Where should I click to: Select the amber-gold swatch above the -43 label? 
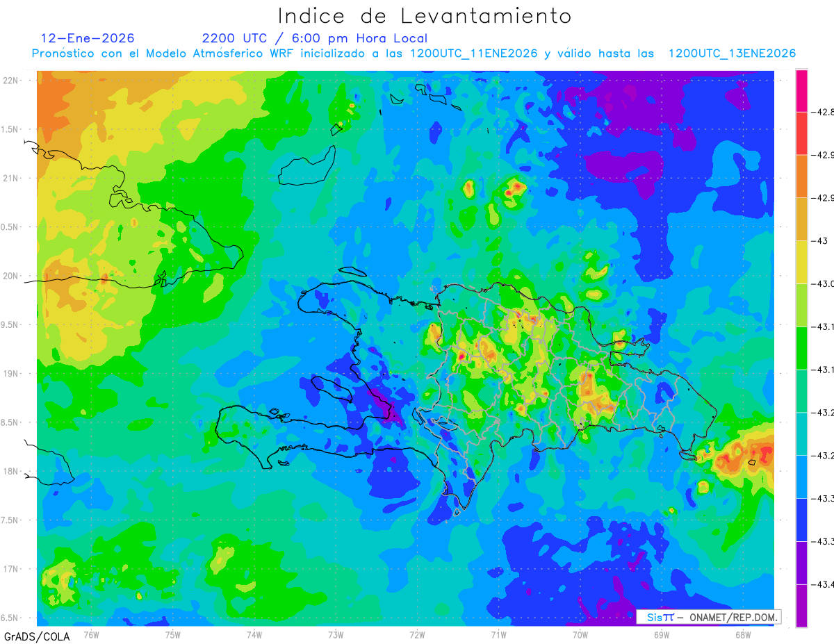pyautogui.click(x=801, y=219)
